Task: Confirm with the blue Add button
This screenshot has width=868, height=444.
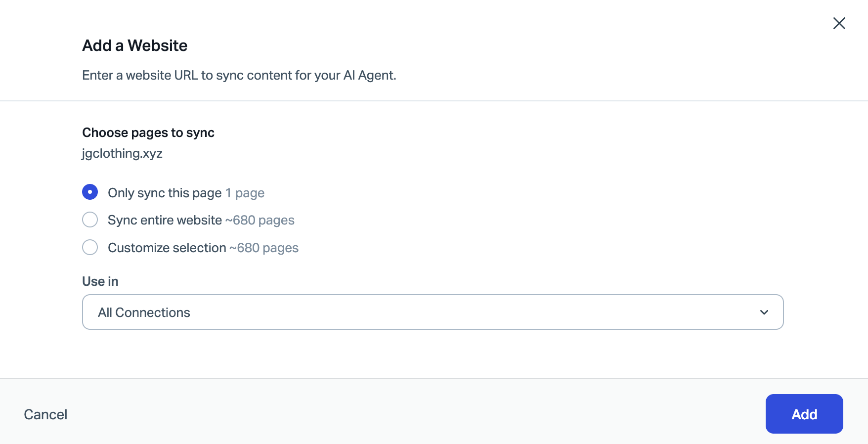Action: 804,414
